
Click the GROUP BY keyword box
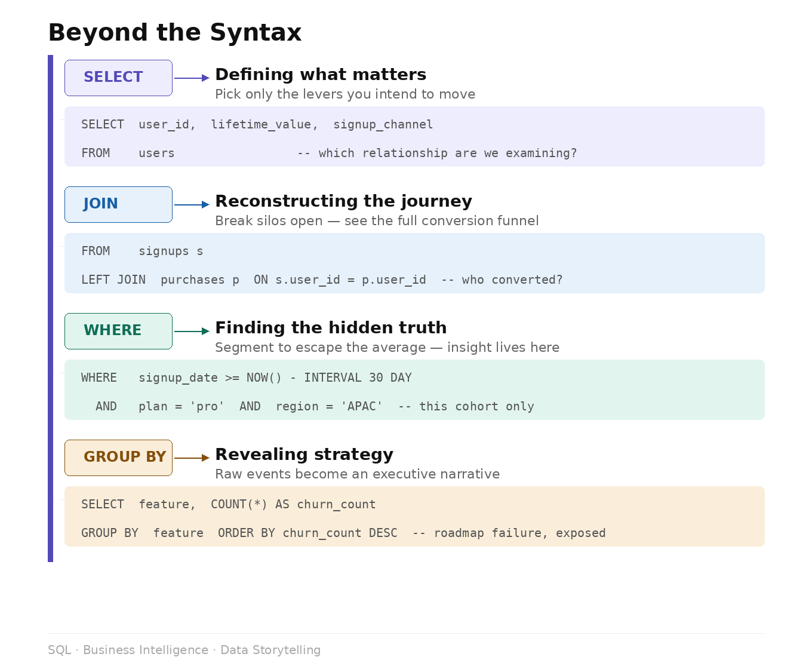118,458
